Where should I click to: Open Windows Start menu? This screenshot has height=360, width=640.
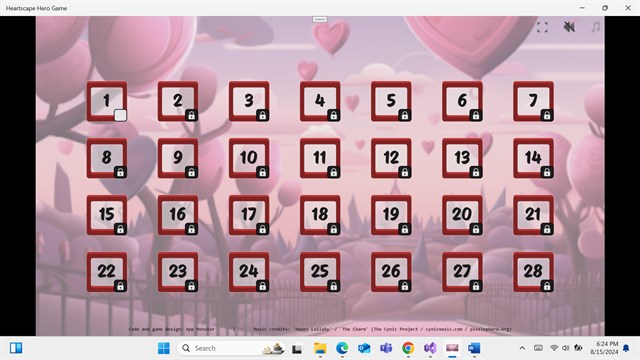[x=164, y=348]
